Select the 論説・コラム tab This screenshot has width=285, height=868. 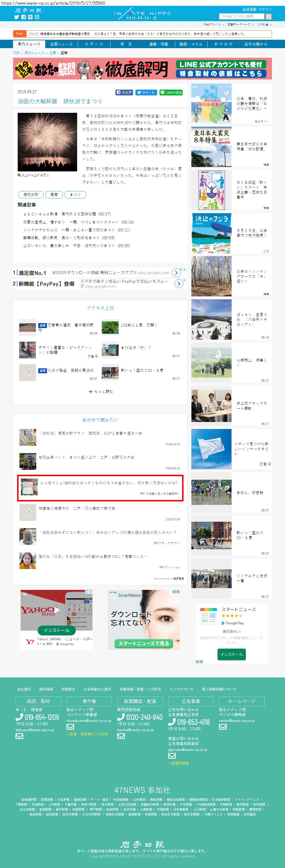click(191, 44)
